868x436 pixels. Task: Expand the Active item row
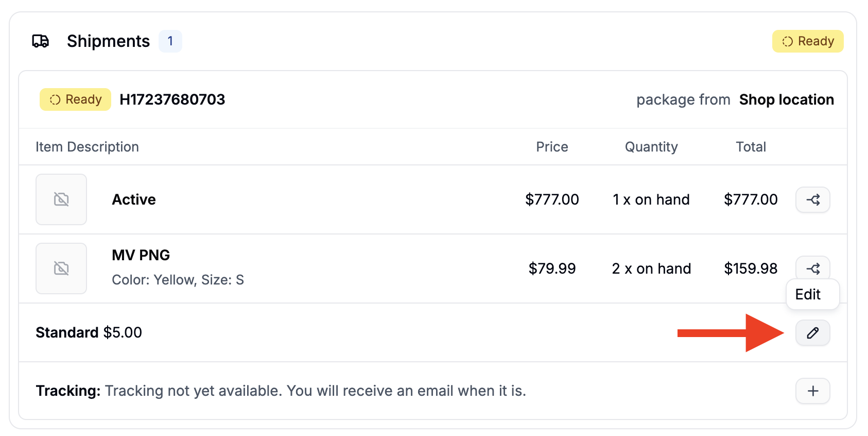point(133,199)
